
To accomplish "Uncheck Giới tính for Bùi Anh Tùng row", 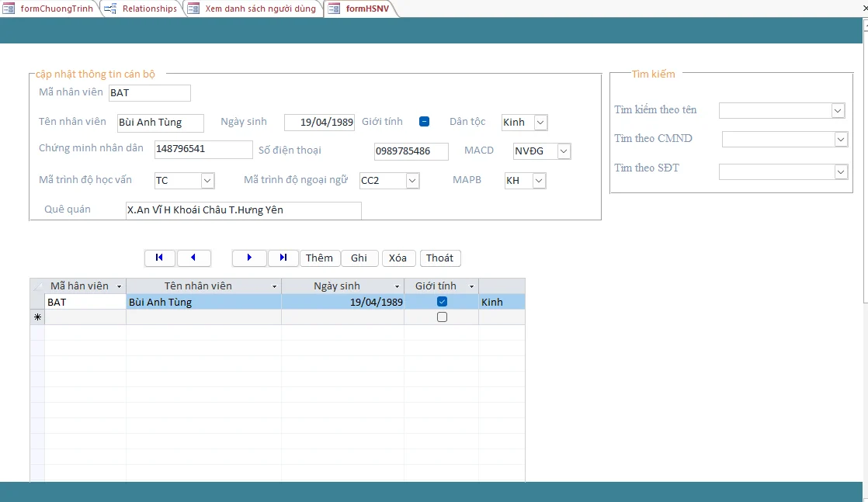I will pos(442,302).
